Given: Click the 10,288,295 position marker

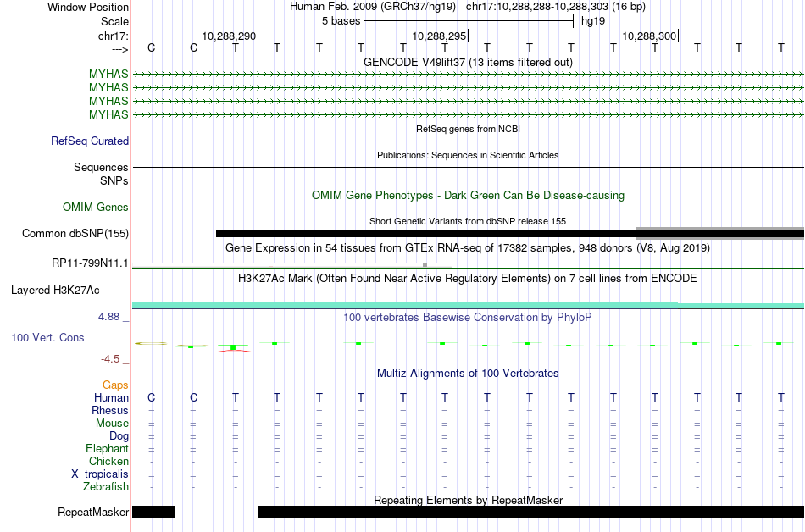Looking at the screenshot, I should 439,36.
